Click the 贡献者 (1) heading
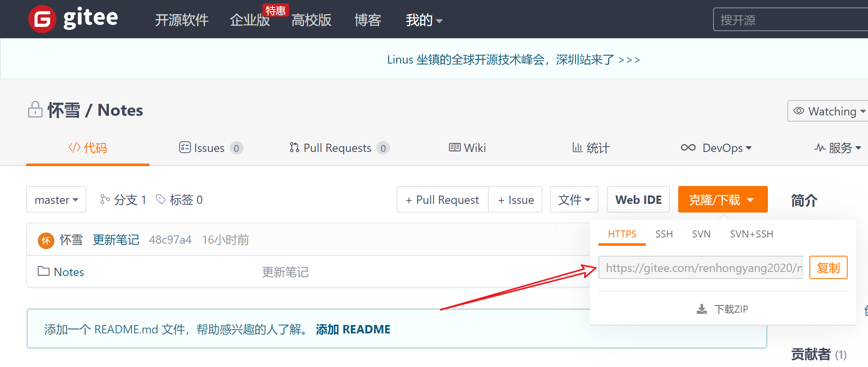Viewport: 868px width, 367px height. tap(819, 355)
